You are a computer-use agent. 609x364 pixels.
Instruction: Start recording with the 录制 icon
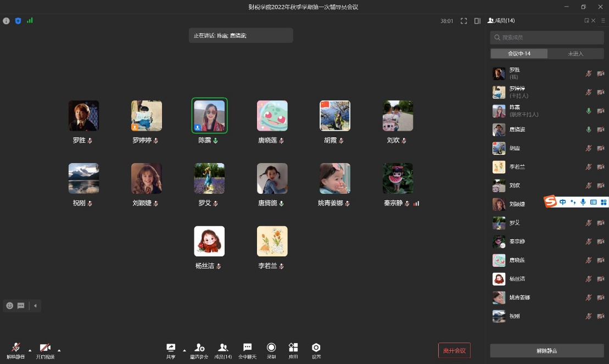pos(271,348)
